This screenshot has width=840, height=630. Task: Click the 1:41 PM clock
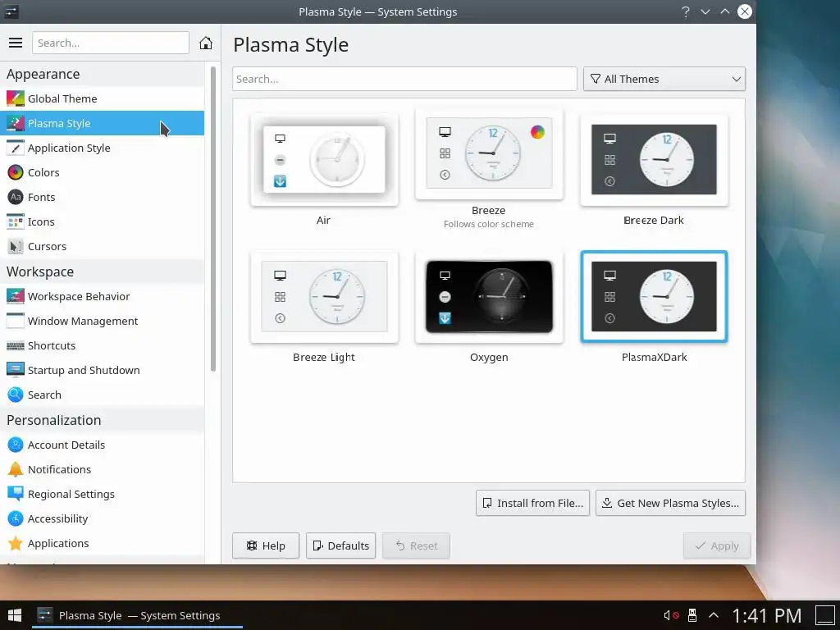point(767,615)
